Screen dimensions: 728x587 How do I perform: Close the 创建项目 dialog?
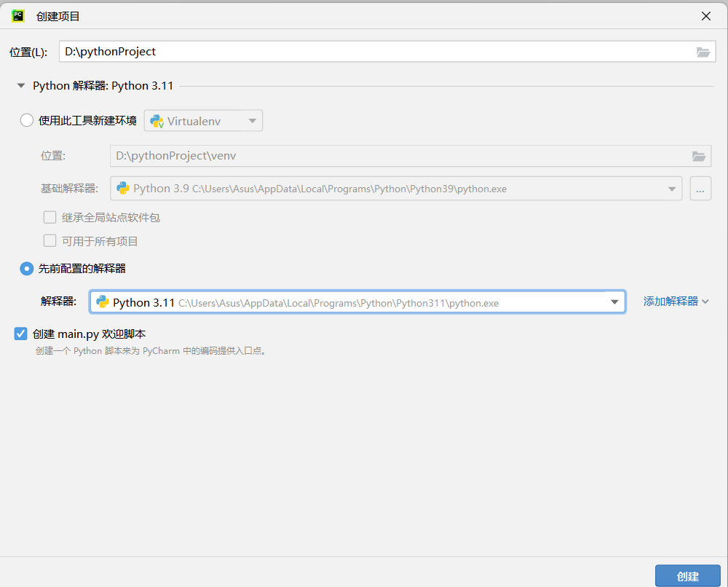705,16
